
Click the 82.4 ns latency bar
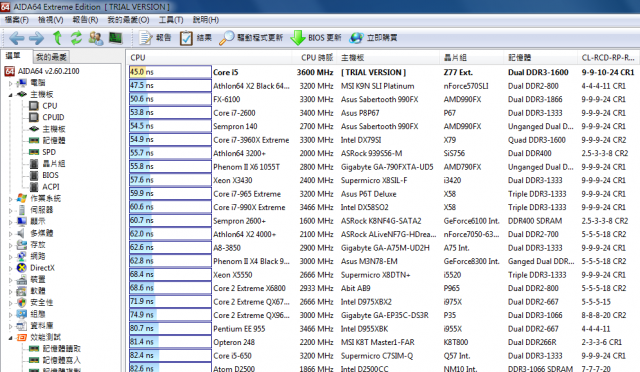tap(170, 356)
